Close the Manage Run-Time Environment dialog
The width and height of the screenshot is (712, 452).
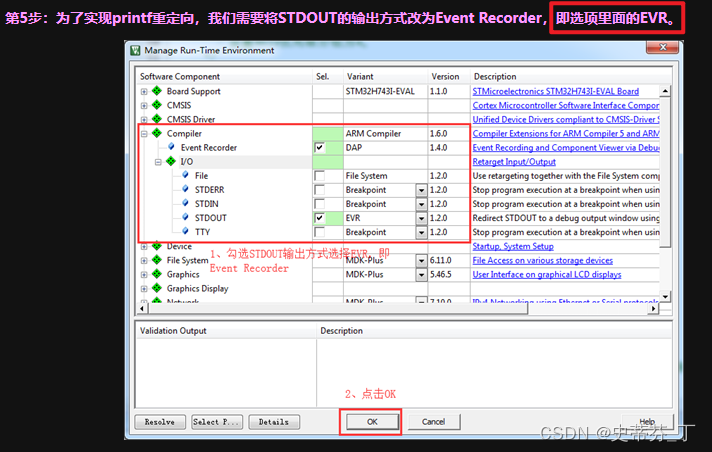tap(663, 47)
